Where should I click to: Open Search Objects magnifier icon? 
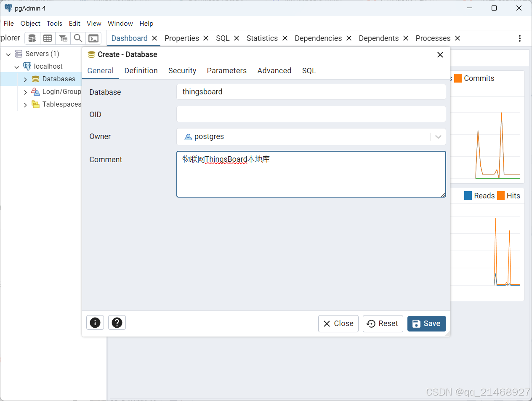pos(78,38)
